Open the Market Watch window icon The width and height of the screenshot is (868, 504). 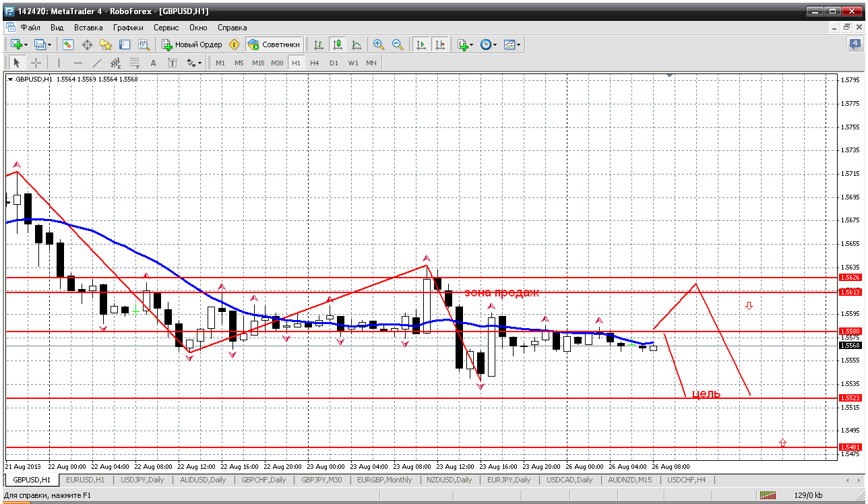pos(68,44)
